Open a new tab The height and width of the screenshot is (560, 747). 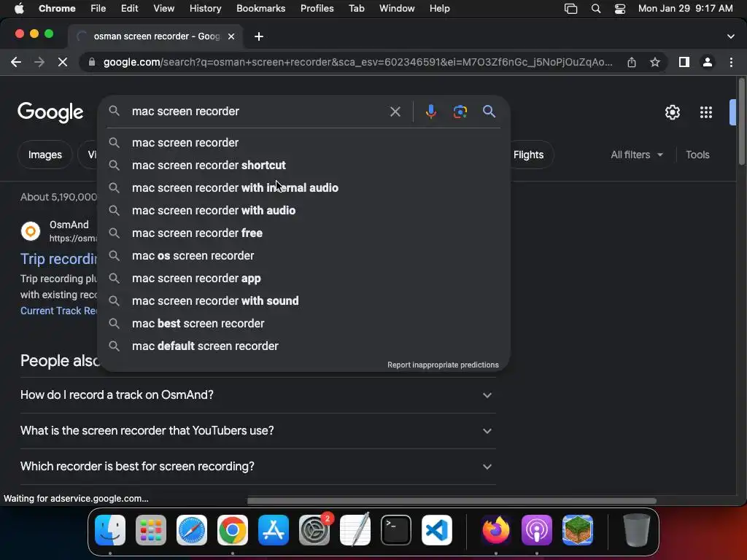click(x=259, y=36)
